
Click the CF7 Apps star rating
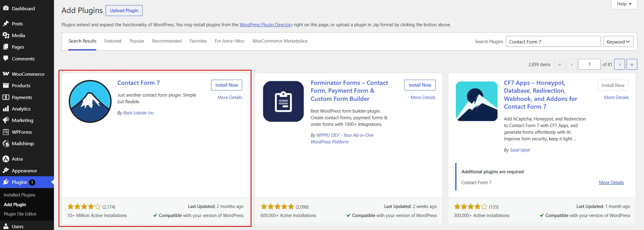(x=471, y=207)
